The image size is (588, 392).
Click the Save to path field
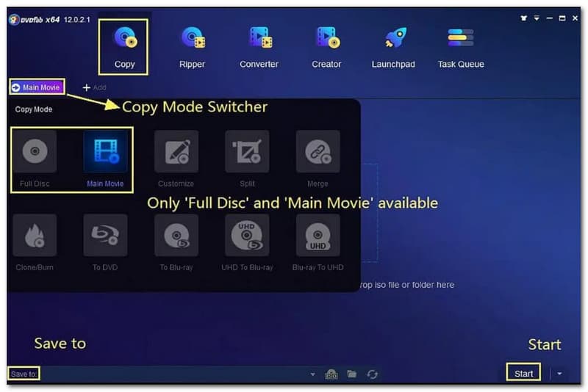174,374
